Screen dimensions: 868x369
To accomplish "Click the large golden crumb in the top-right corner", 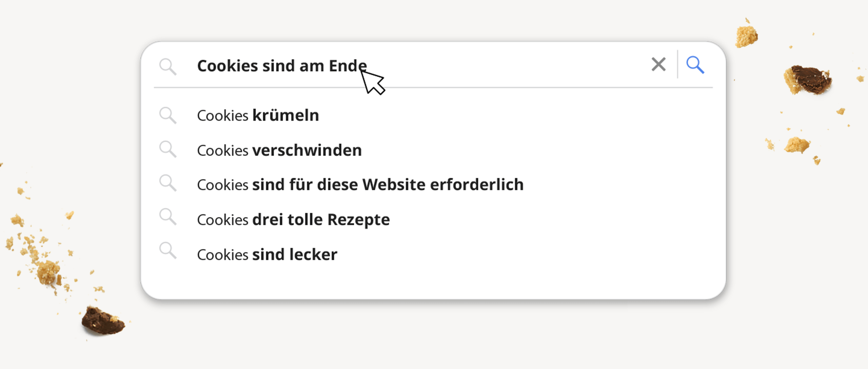I will (746, 36).
